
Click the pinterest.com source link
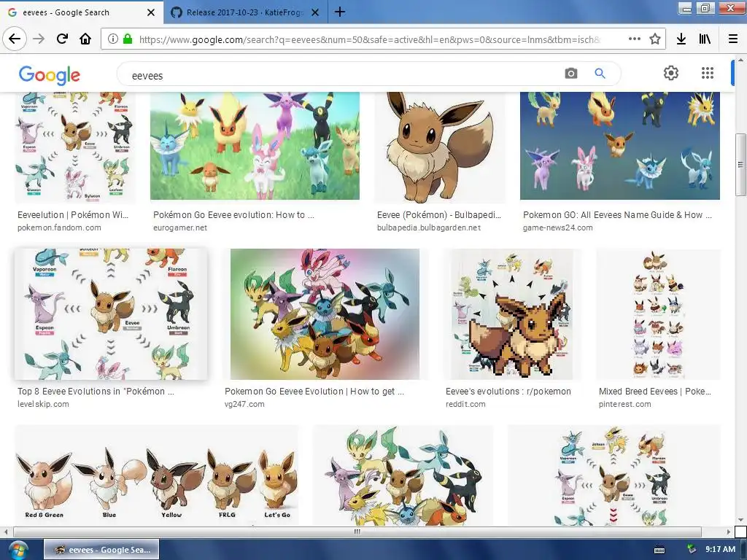click(624, 404)
